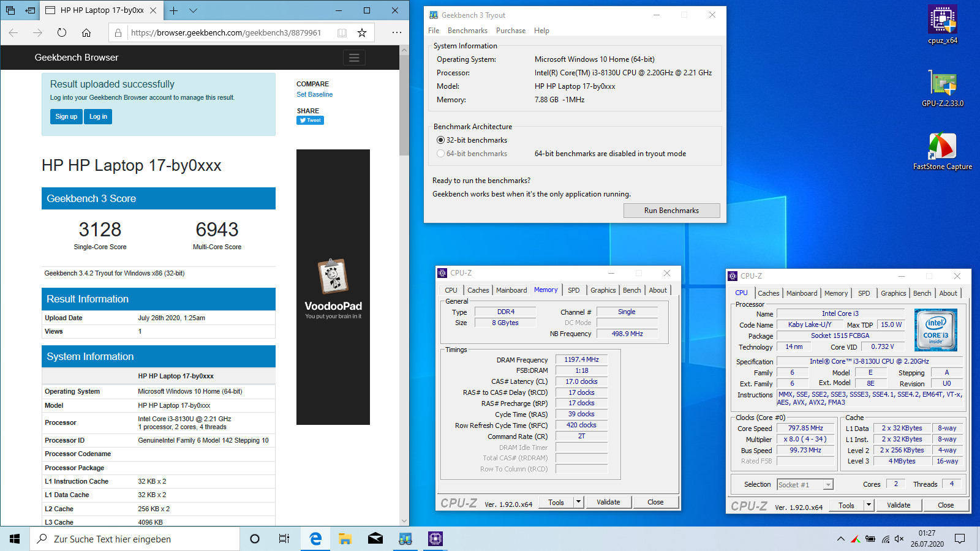Click the DRAM Frequency value 1197.4 MHz

[x=581, y=360]
